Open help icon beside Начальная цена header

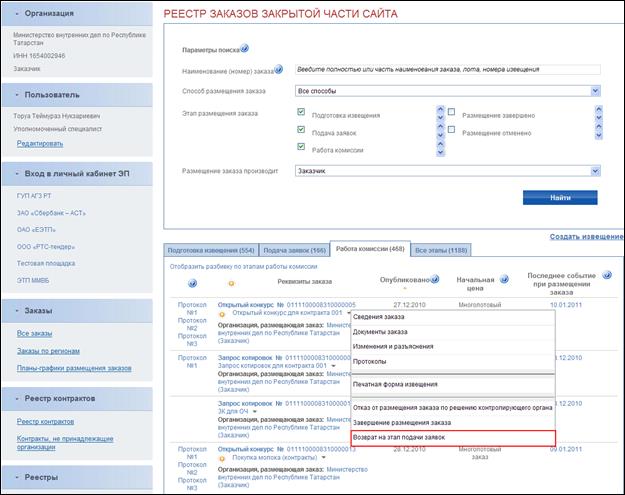(x=504, y=279)
